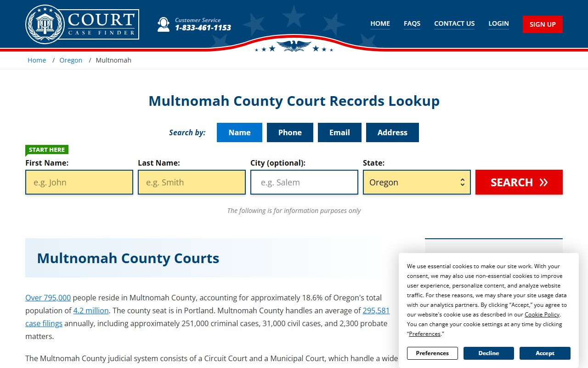Open the FAQS menu item
588x368 pixels.
click(x=412, y=23)
